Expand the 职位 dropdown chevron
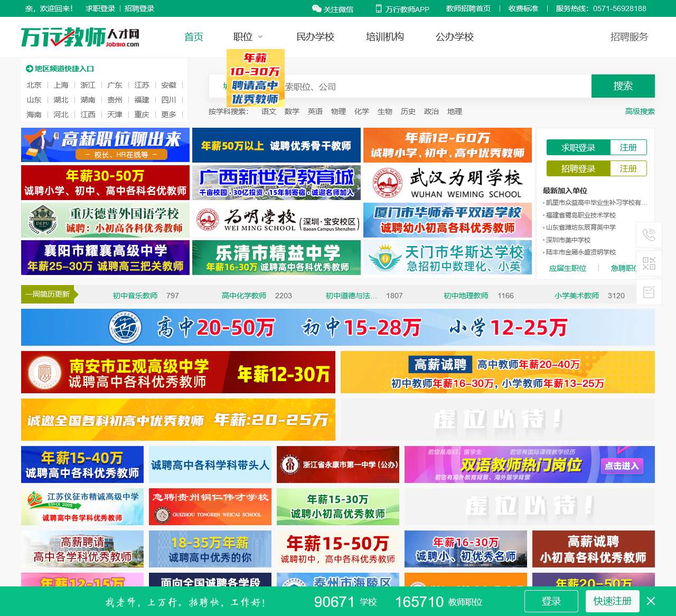This screenshot has width=676, height=616. [x=260, y=37]
